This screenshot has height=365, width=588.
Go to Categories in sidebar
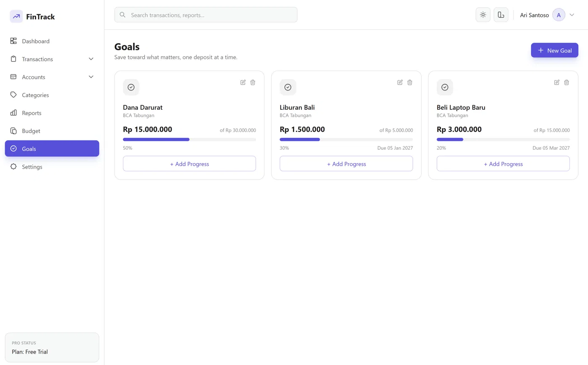[52, 95]
